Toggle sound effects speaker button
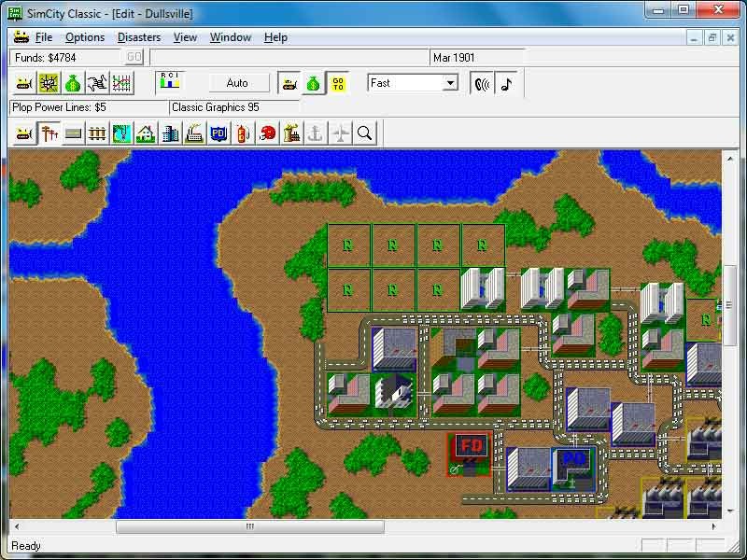Image resolution: width=747 pixels, height=560 pixels. pos(482,83)
